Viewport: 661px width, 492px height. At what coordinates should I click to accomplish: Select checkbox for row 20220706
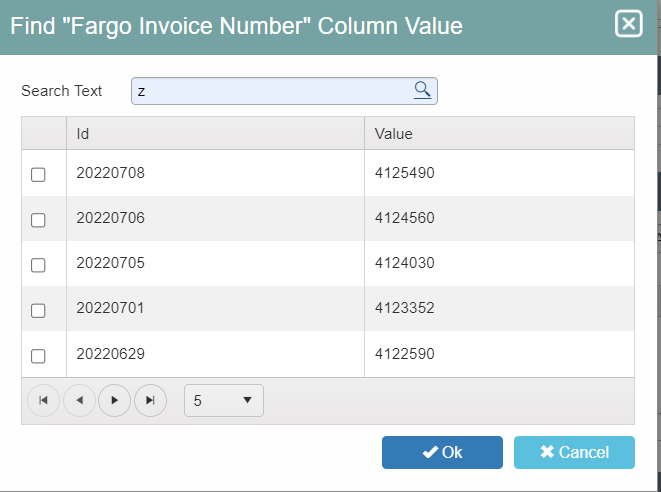coord(38,220)
